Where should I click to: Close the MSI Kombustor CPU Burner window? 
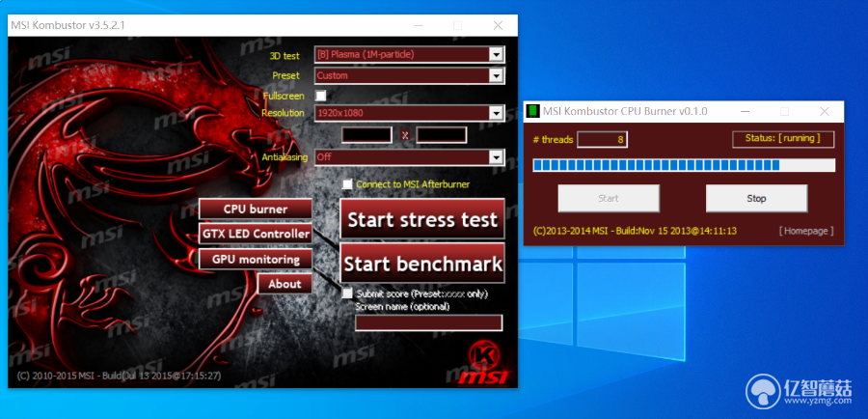tap(825, 111)
